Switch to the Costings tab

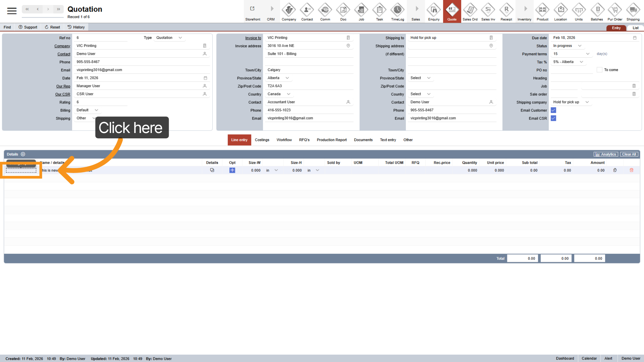[262, 140]
